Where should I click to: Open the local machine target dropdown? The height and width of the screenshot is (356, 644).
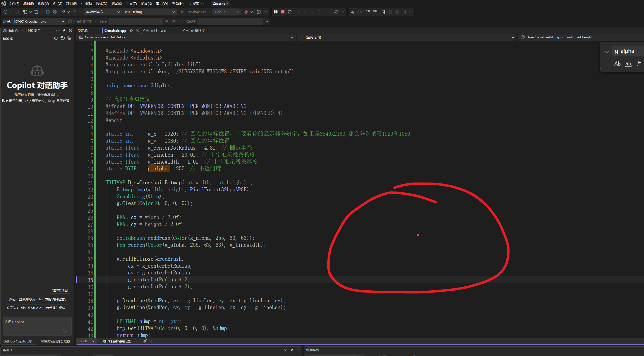pyautogui.click(x=103, y=12)
